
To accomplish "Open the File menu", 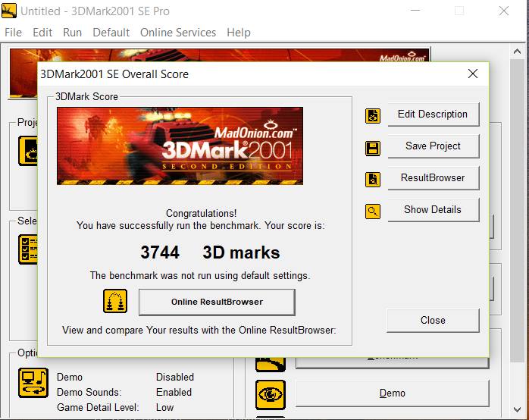I will (x=13, y=33).
